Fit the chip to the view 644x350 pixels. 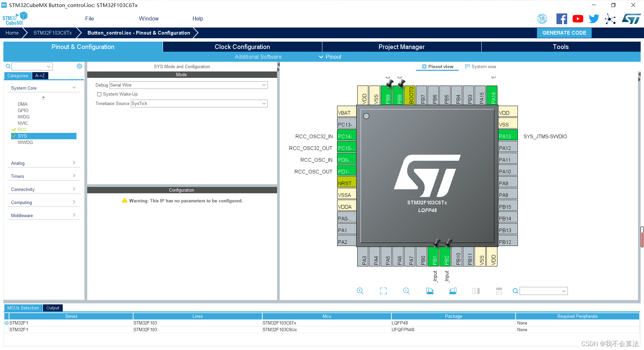point(383,291)
